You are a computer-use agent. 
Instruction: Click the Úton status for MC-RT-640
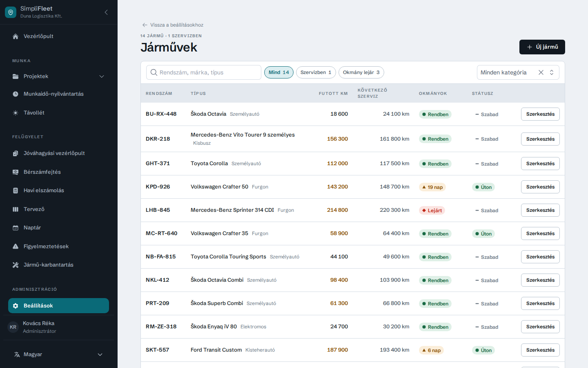point(483,234)
